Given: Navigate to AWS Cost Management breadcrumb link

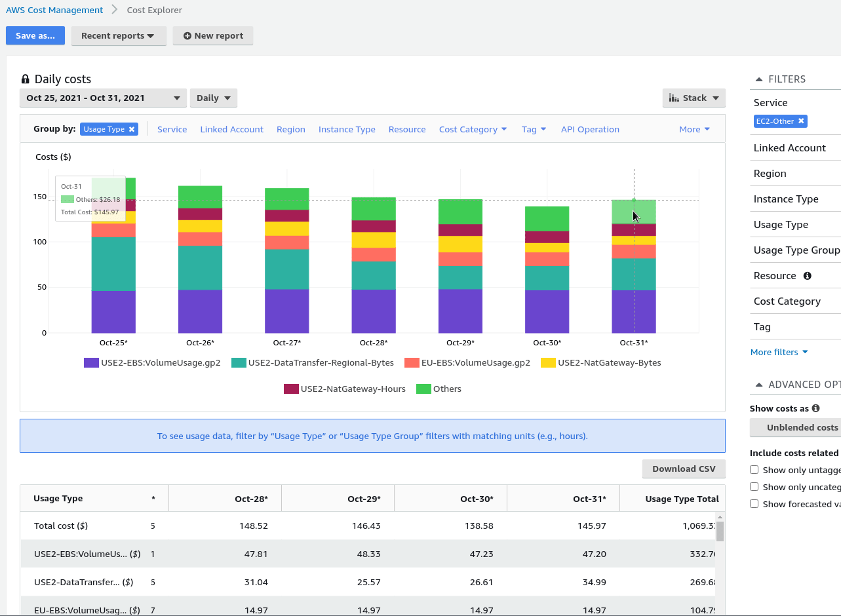Looking at the screenshot, I should click(x=54, y=10).
